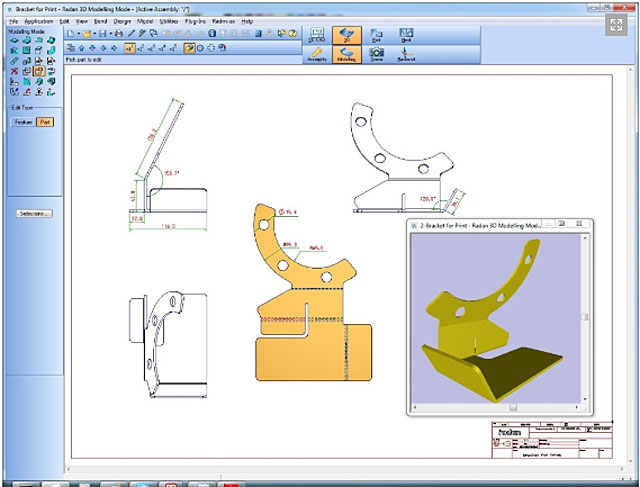Open the Scene camera mode
The image size is (640, 487).
[376, 54]
